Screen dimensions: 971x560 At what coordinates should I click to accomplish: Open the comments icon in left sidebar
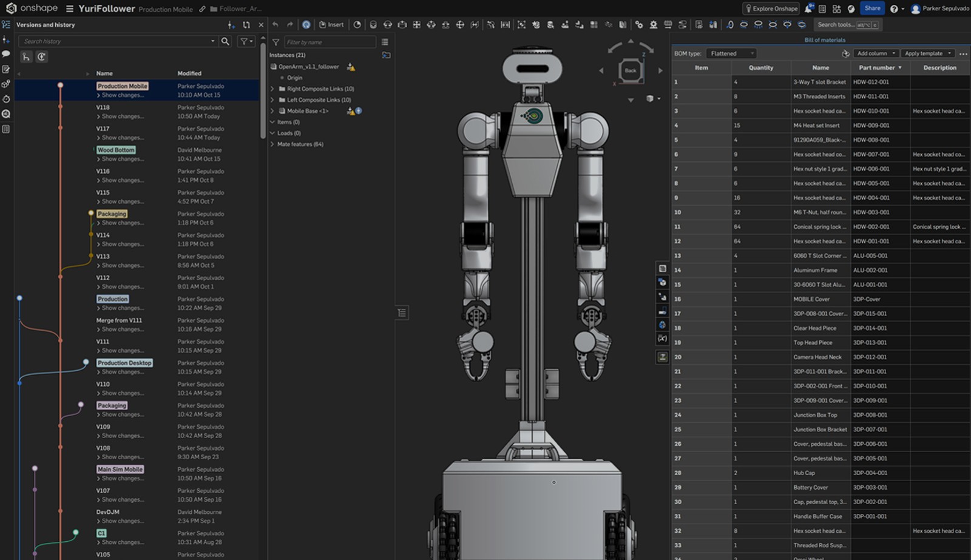6,54
